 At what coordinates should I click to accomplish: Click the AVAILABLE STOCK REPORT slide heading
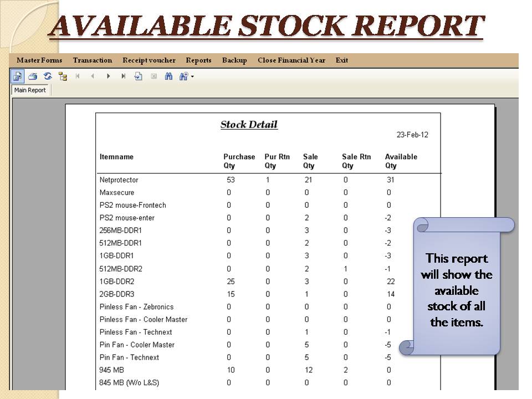(267, 26)
